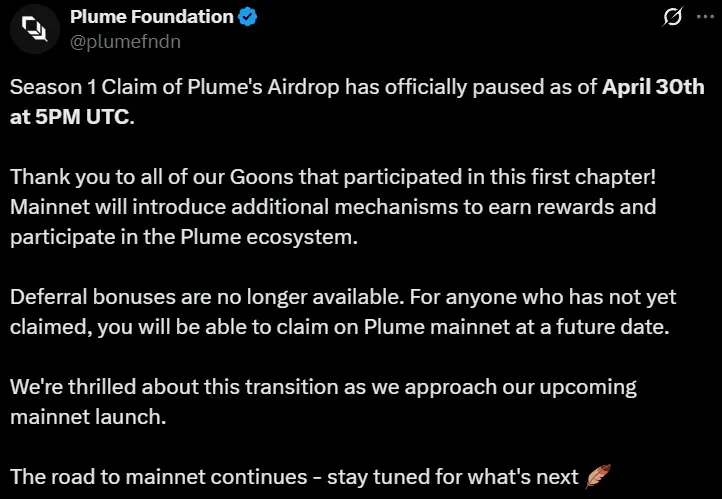Open the Plume Foundation display name link
The width and height of the screenshot is (722, 499).
tap(152, 17)
